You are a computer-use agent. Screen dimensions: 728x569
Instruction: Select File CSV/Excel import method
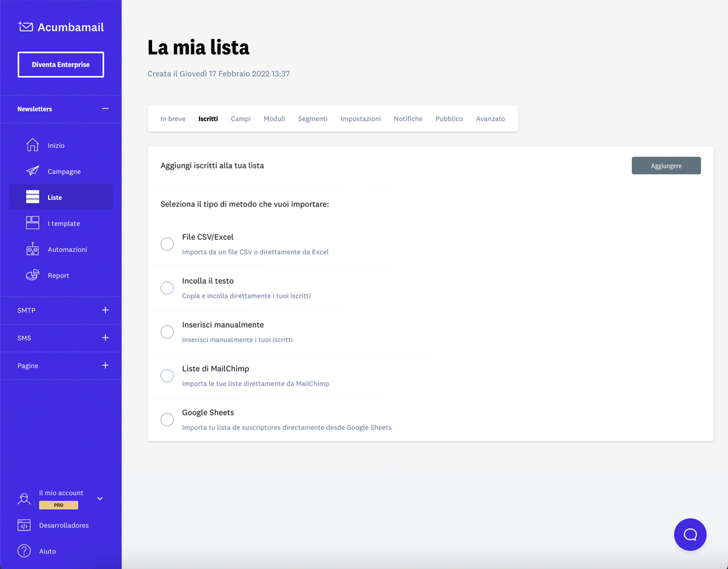[166, 244]
